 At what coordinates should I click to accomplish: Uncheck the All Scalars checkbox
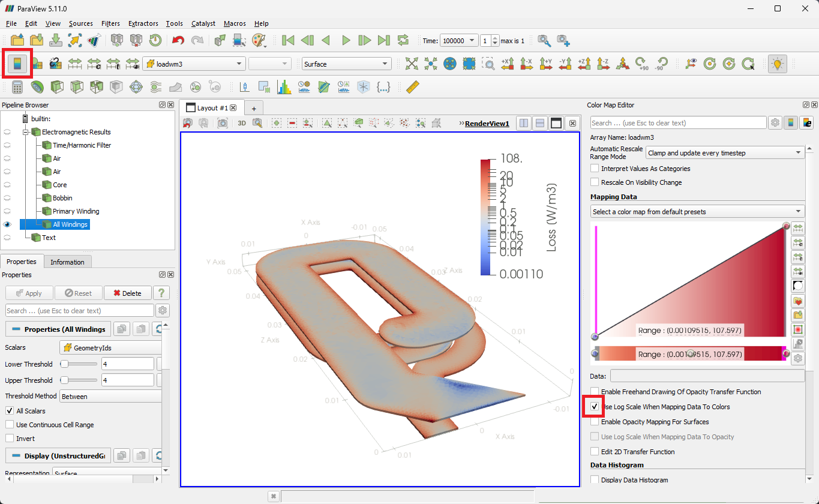coord(10,411)
